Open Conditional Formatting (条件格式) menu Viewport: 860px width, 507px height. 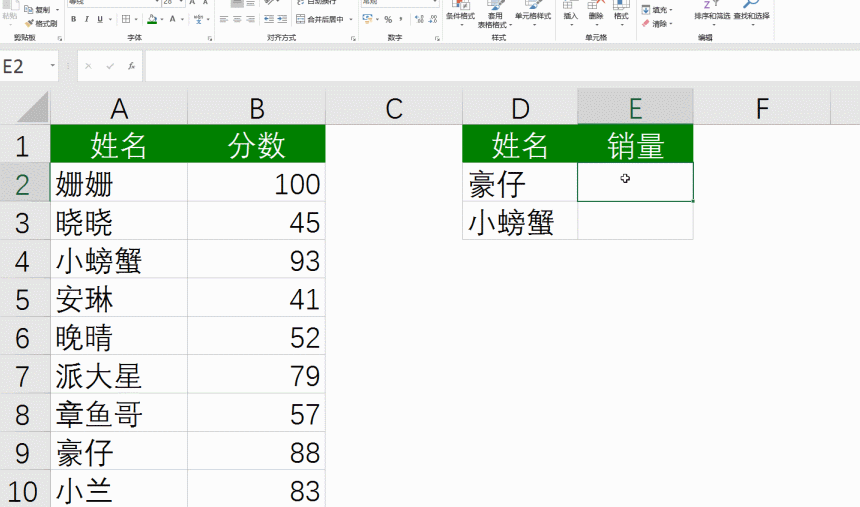coord(460,13)
